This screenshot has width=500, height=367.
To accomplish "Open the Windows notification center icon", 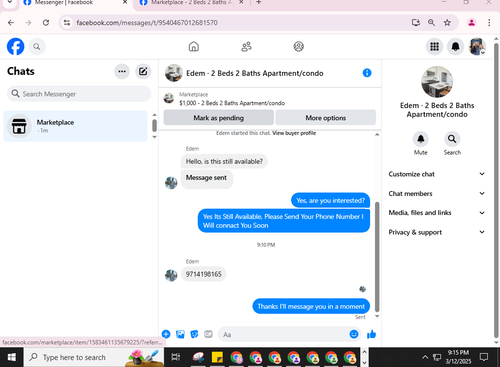I will [x=484, y=357].
